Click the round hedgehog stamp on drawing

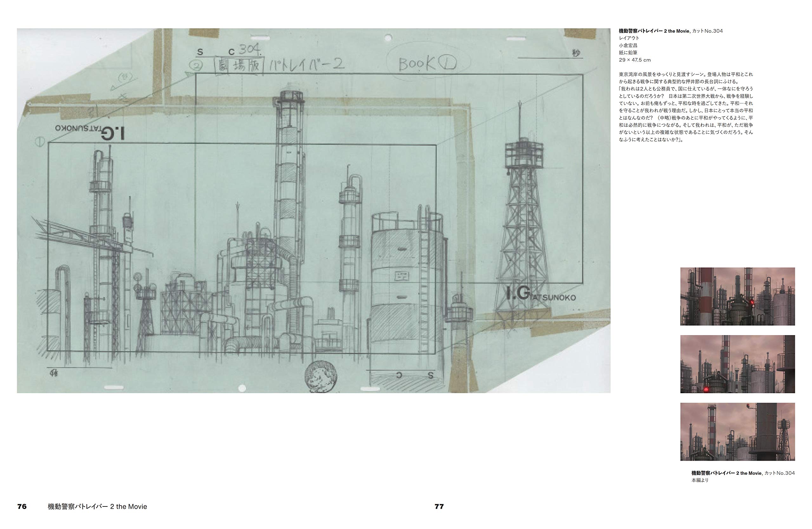[x=321, y=376]
